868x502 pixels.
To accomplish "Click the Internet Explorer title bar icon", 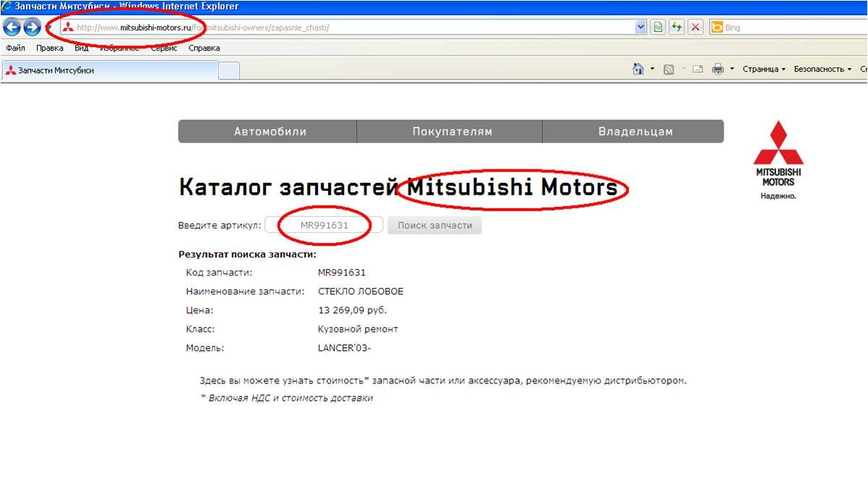I will coord(7,7).
